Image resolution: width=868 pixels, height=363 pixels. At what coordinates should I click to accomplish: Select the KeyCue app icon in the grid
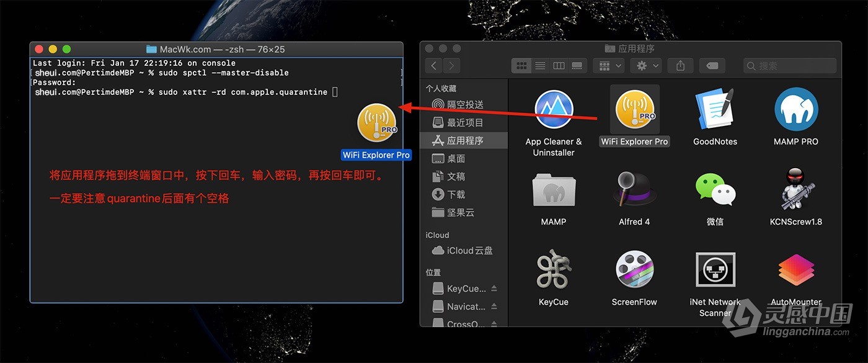coord(554,271)
